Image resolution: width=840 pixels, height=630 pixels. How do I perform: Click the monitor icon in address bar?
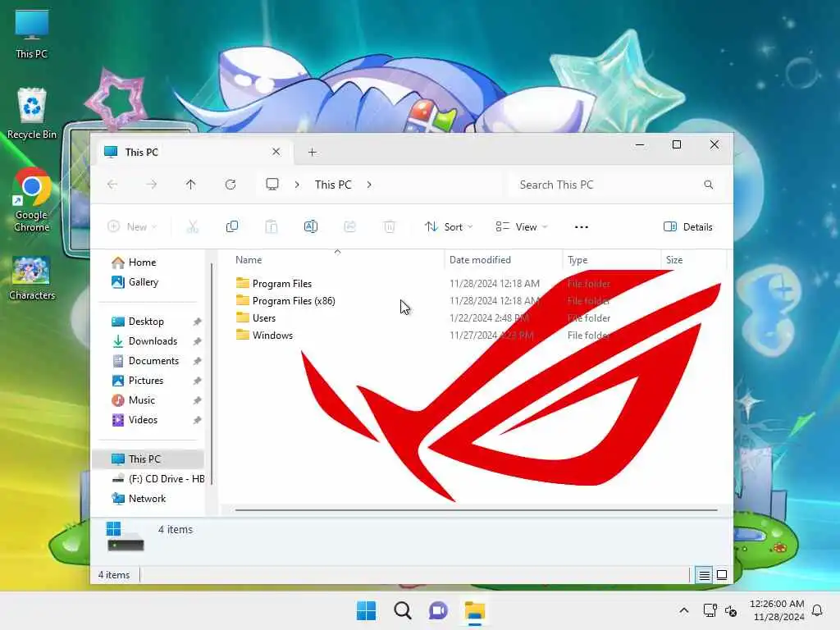[272, 185]
